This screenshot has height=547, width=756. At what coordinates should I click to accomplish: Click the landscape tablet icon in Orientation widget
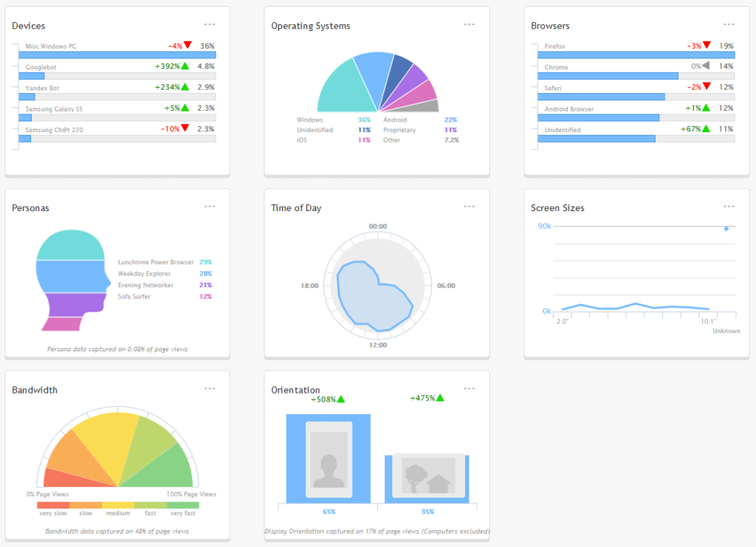[x=428, y=477]
